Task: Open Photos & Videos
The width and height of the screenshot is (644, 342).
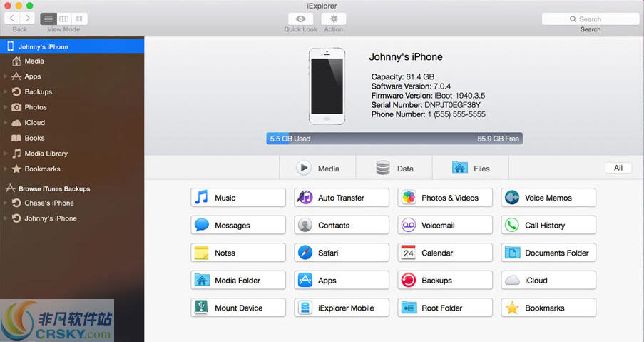Action: tap(445, 198)
